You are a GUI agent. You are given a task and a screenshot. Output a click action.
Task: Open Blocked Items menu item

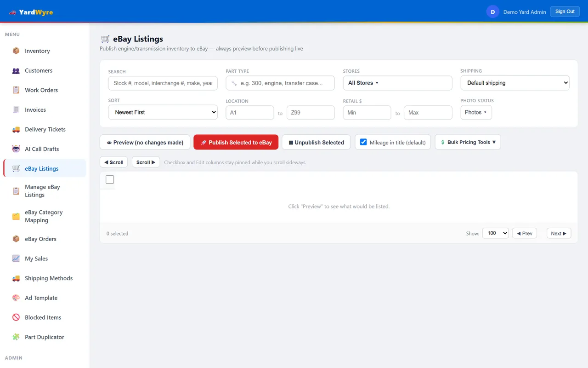point(45,317)
